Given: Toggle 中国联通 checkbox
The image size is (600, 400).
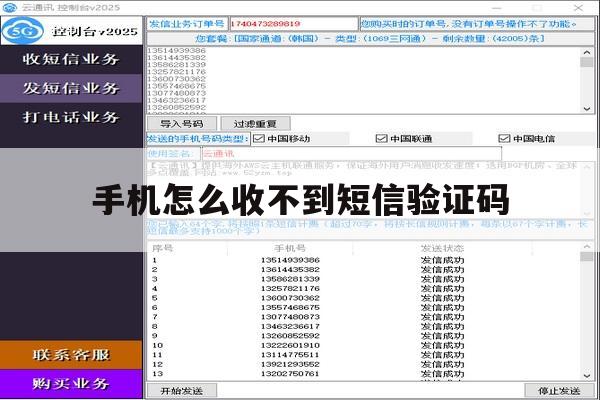Looking at the screenshot, I should [x=382, y=139].
